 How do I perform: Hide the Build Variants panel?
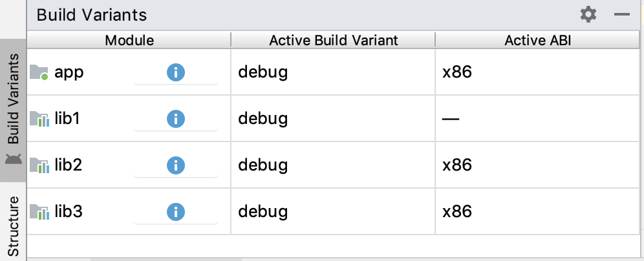[x=622, y=15]
